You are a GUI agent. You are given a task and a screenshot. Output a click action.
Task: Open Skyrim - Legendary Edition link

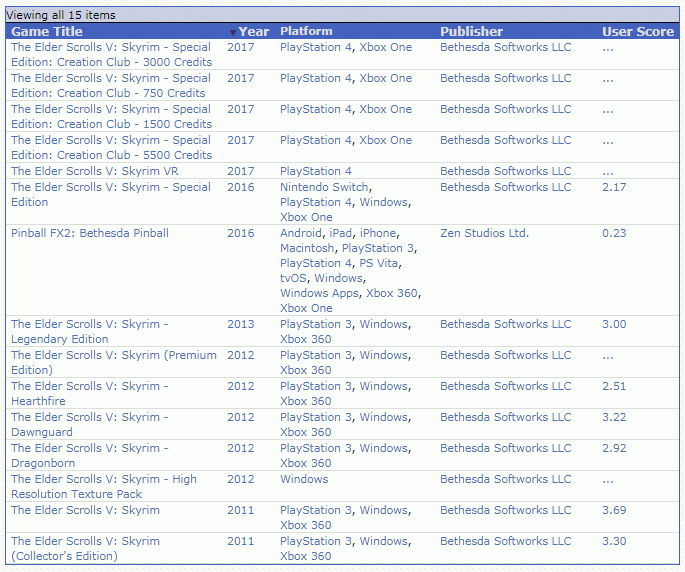point(90,332)
